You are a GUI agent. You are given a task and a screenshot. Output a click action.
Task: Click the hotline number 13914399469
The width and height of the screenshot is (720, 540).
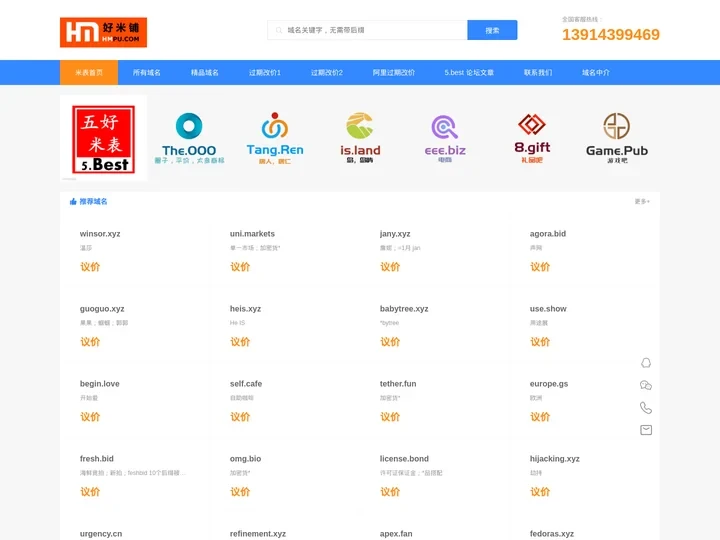click(611, 34)
